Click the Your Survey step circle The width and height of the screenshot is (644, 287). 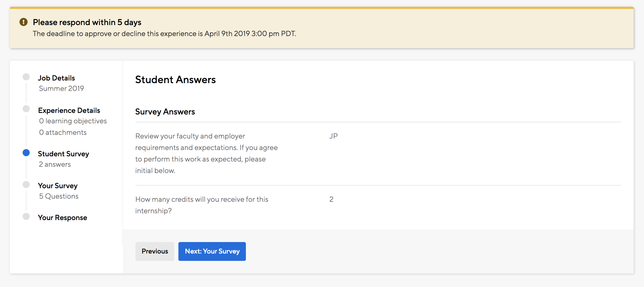pyautogui.click(x=26, y=185)
